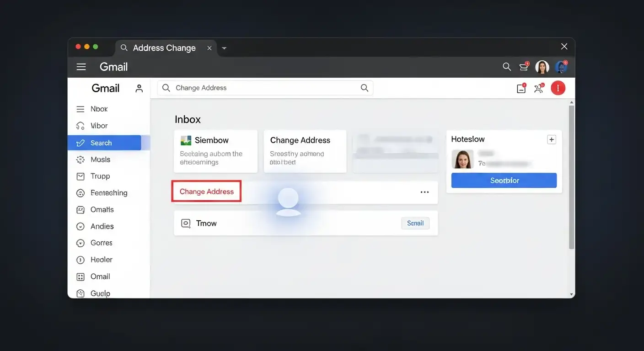Screen dimensions: 644x351
Task: Click the red exclamation alert icon
Action: pyautogui.click(x=558, y=87)
